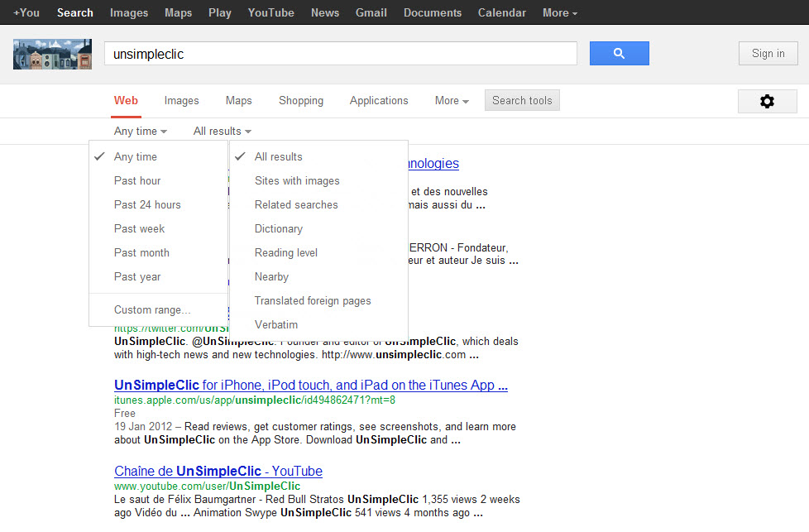Toggle the Search tools button
809x532 pixels.
tap(522, 100)
